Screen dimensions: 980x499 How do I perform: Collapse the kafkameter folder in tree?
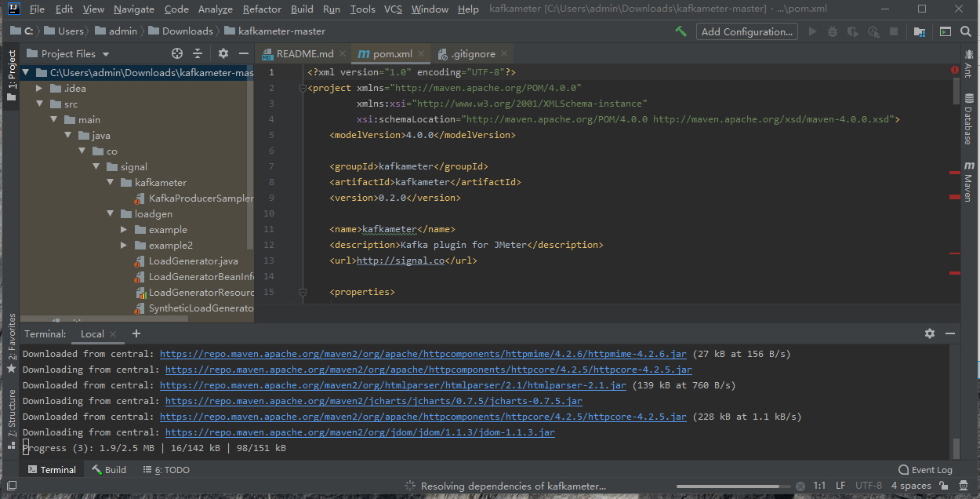(x=110, y=183)
